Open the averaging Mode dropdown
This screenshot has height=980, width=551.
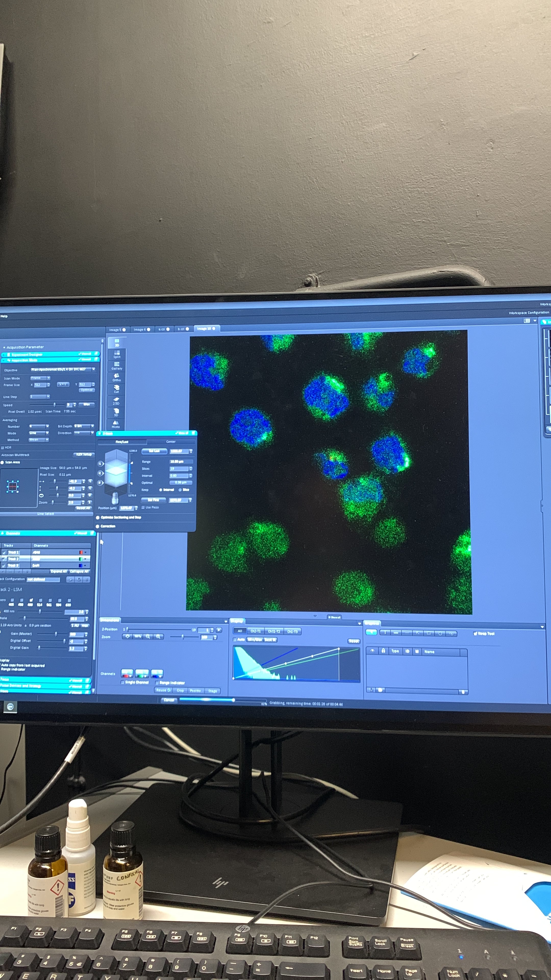(x=39, y=433)
